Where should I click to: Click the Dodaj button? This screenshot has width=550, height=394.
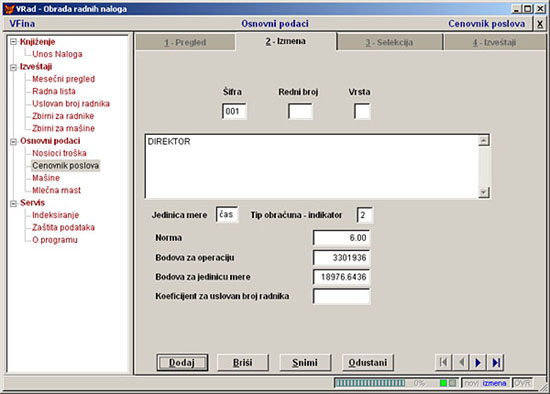point(182,362)
